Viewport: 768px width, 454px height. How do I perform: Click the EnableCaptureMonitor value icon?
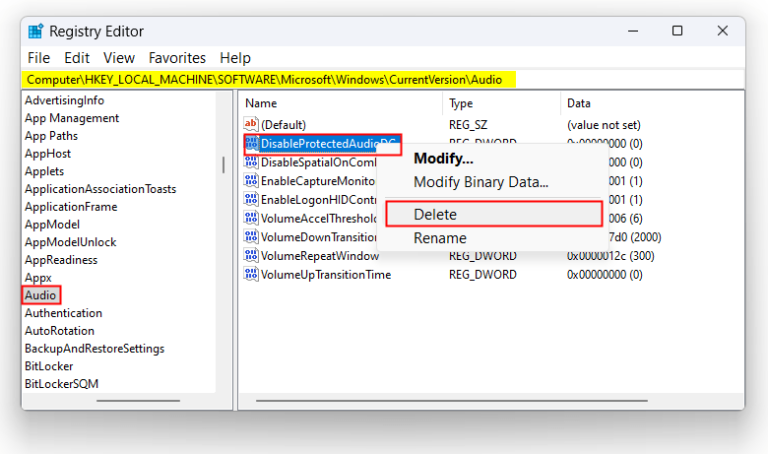click(x=251, y=181)
